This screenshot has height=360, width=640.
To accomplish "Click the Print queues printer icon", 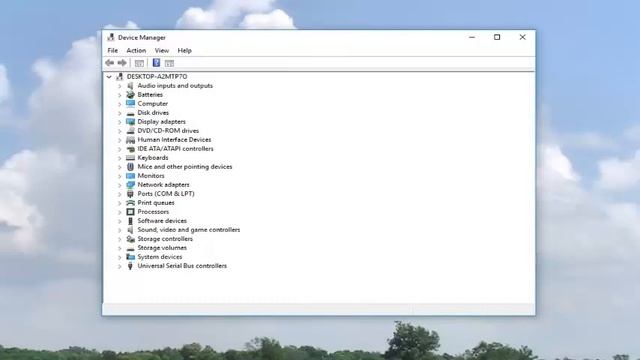I will click(x=130, y=203).
